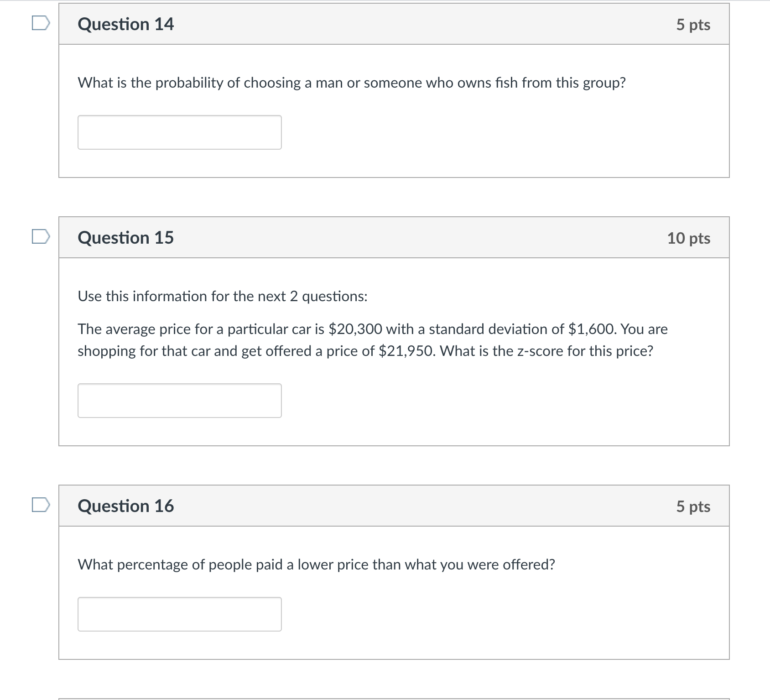The height and width of the screenshot is (700, 770).
Task: Select the flag pin next to the z-score question
Action: tap(40, 236)
